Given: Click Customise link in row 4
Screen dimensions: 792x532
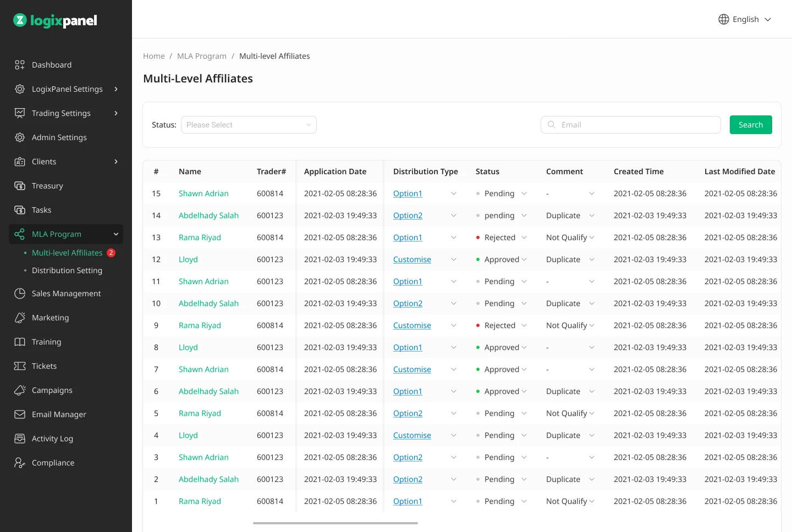Looking at the screenshot, I should click(x=412, y=435).
